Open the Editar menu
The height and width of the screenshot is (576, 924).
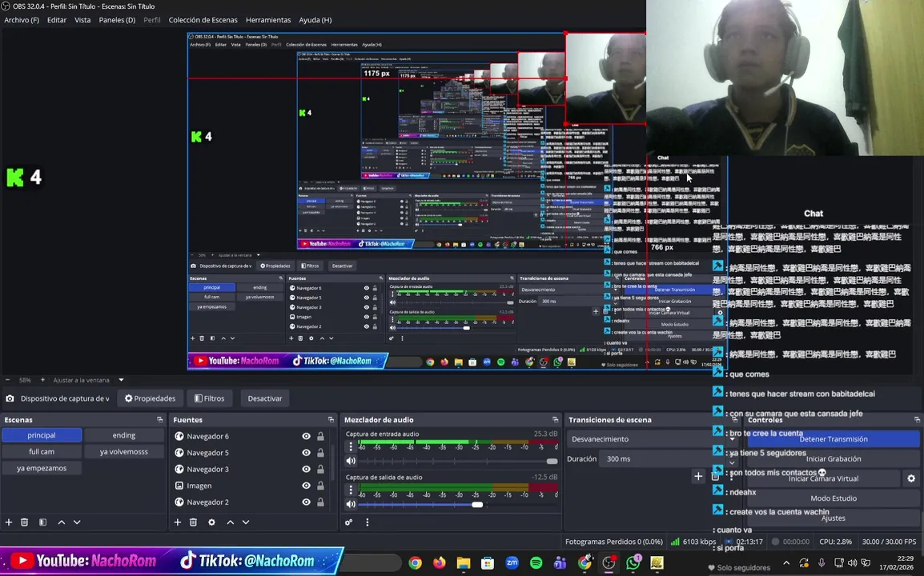click(x=57, y=20)
